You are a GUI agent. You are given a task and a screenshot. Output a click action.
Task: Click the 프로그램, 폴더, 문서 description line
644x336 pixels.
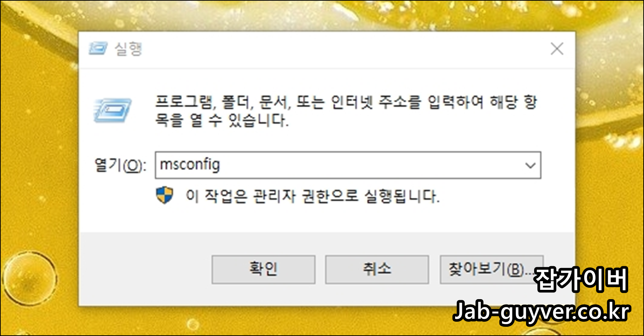pyautogui.click(x=346, y=102)
